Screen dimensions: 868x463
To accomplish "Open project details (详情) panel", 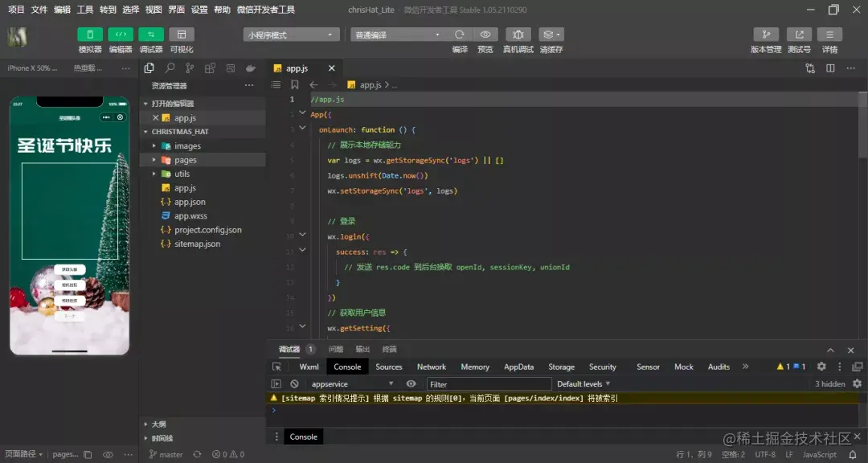I will pos(829,35).
